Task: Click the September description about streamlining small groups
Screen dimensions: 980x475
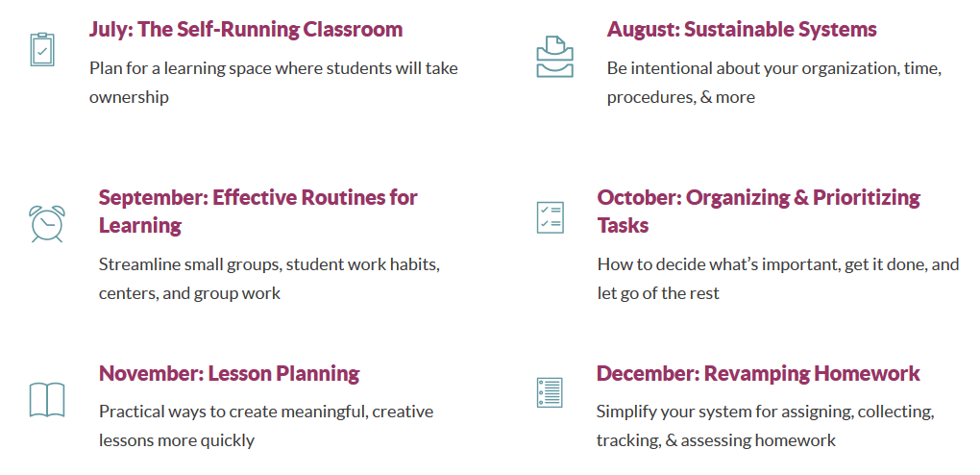Action: (x=269, y=279)
